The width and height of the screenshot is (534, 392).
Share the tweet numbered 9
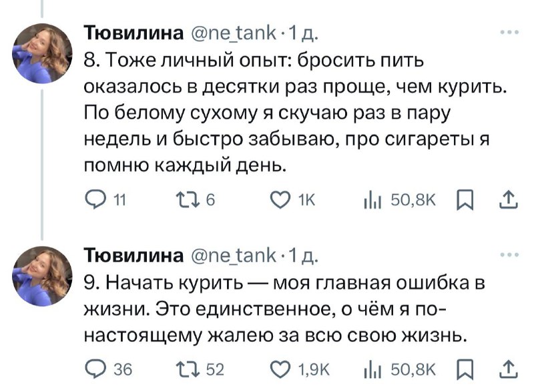[507, 367]
